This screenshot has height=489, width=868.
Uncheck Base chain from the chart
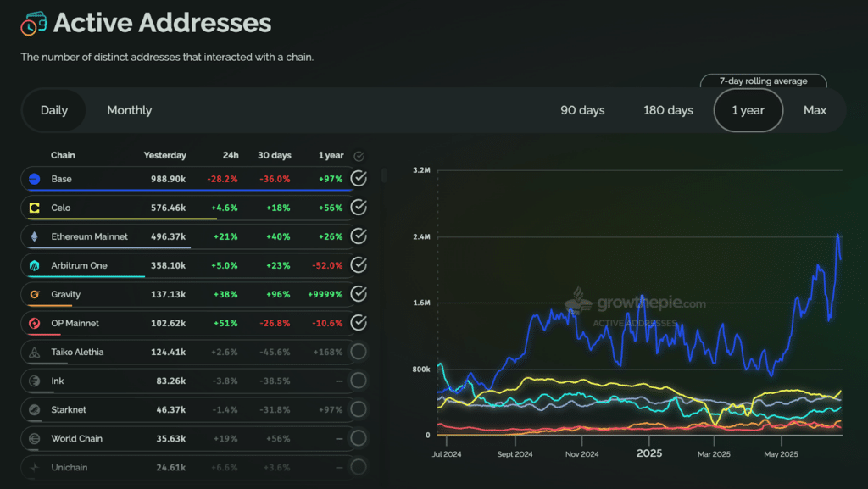point(359,178)
